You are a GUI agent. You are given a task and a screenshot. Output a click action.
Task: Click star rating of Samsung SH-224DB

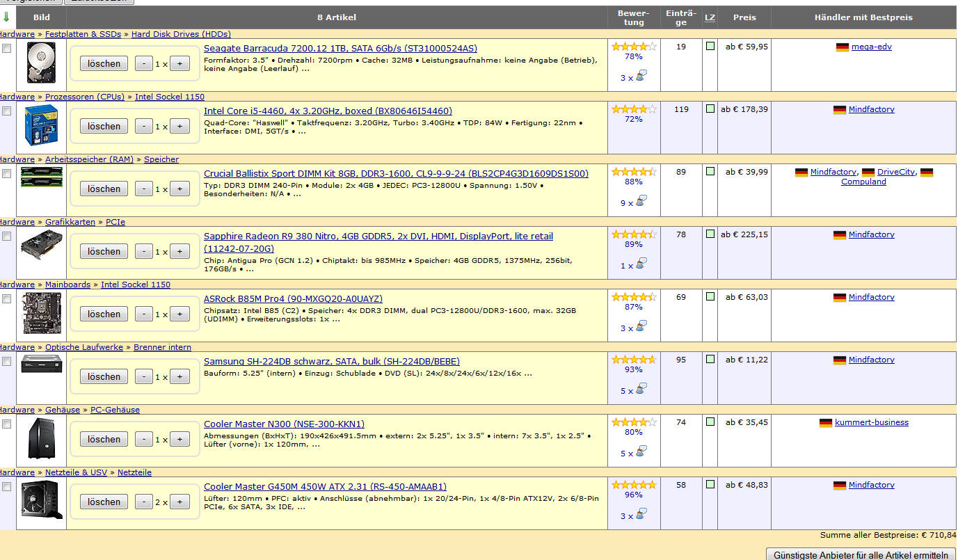point(634,360)
